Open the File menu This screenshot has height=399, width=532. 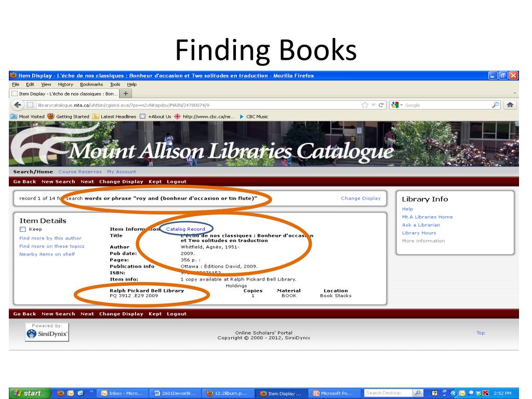(x=16, y=85)
